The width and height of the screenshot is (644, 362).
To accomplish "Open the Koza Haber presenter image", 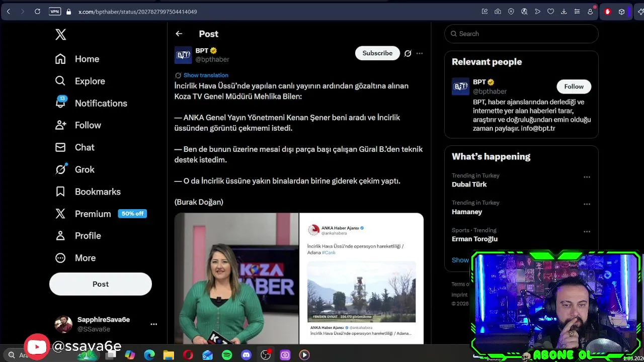I will pyautogui.click(x=236, y=279).
